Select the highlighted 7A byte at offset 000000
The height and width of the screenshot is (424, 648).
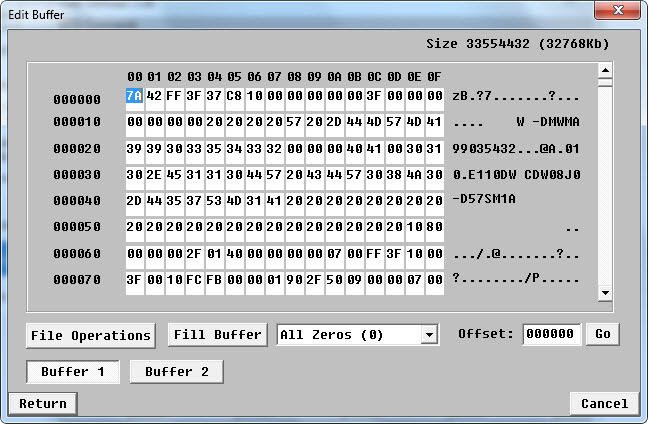point(135,96)
